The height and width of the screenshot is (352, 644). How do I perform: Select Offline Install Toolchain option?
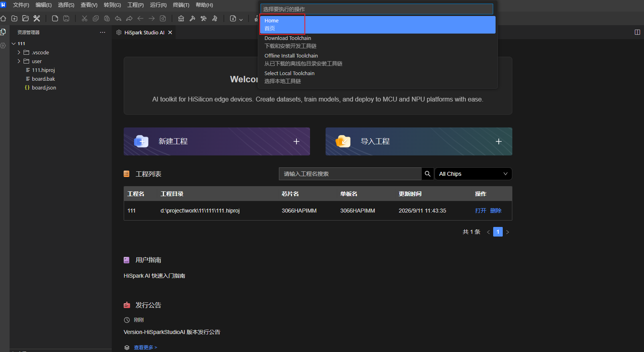point(378,60)
